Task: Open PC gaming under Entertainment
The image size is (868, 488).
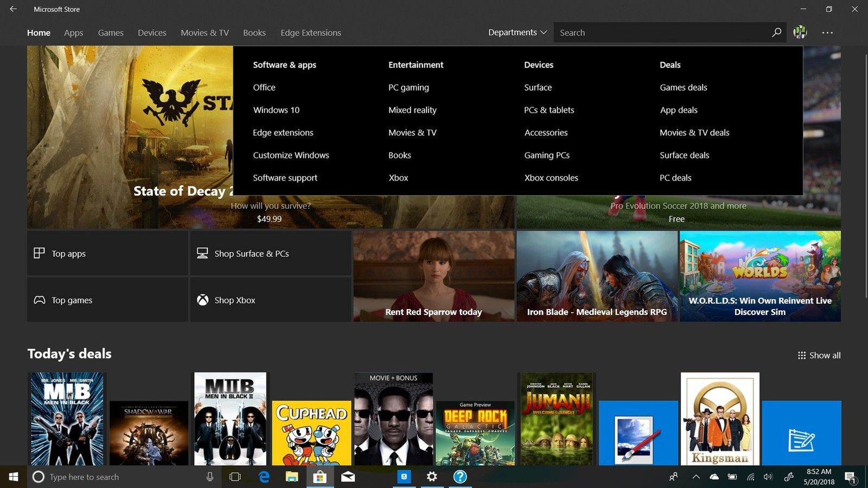Action: point(409,87)
